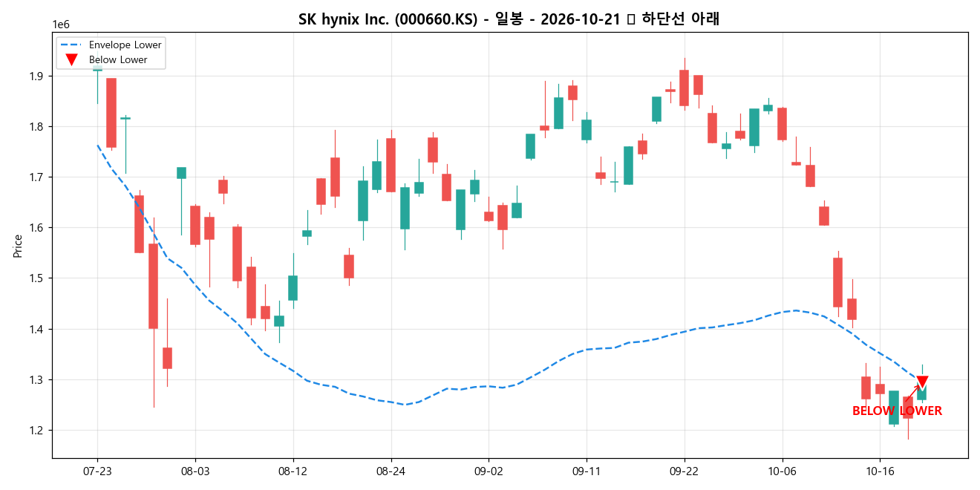980x490 pixels.
Task: Click the 1e6 axis scale label
Action: [x=62, y=24]
